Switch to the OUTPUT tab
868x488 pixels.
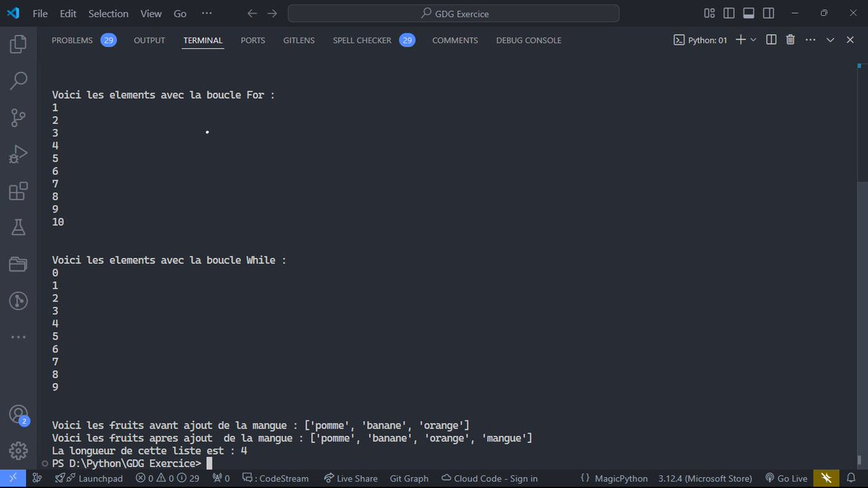pos(149,40)
